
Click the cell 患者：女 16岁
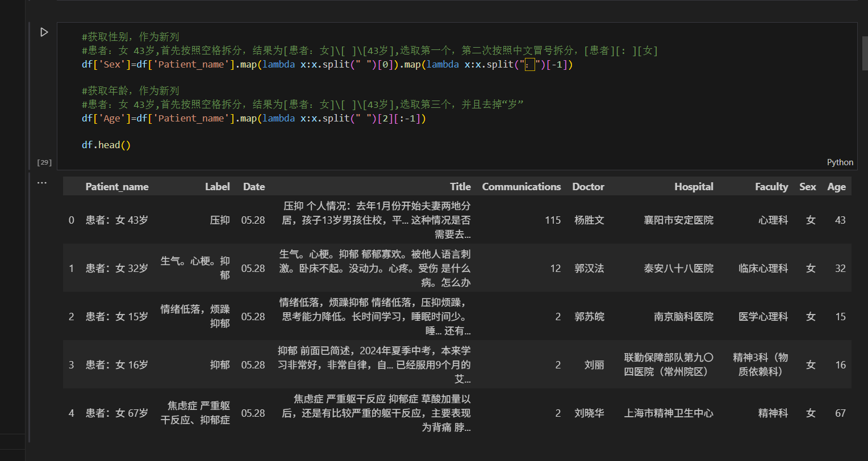coord(117,364)
